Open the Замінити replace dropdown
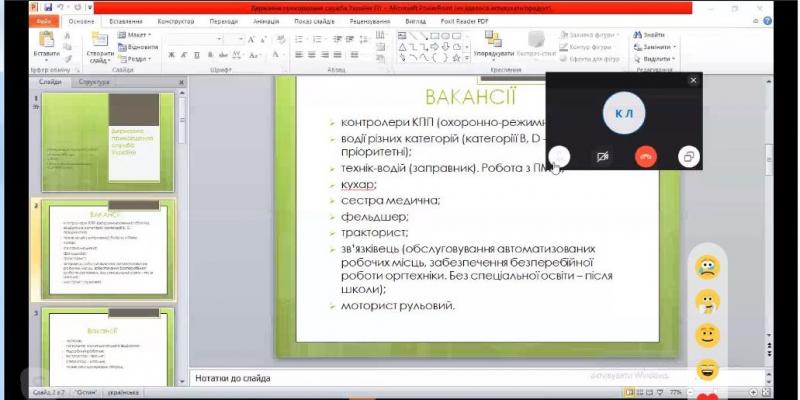Image resolution: width=800 pixels, height=400 pixels. tap(656, 47)
